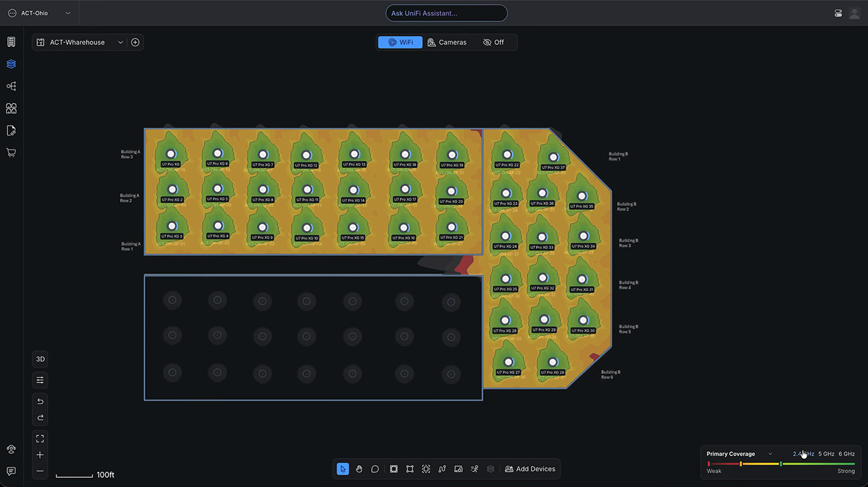Select the curved path cable tool
The width and height of the screenshot is (868, 487).
click(443, 468)
